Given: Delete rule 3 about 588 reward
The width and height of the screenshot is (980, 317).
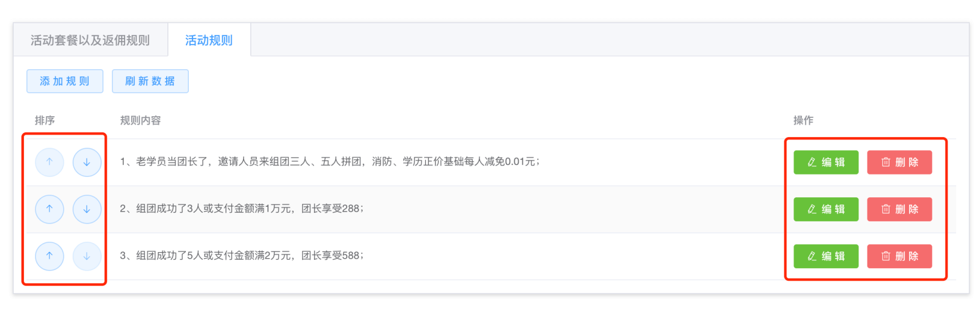Looking at the screenshot, I should [x=899, y=256].
